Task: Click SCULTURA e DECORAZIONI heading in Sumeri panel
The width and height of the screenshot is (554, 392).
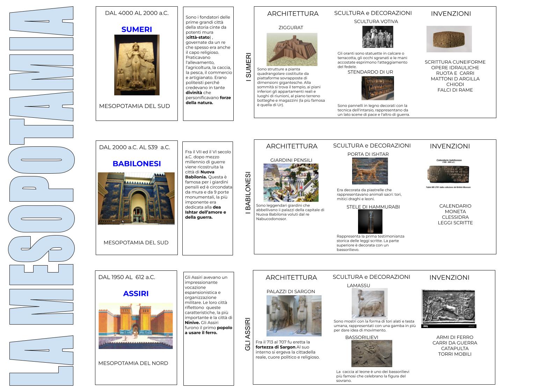Action: click(x=373, y=13)
